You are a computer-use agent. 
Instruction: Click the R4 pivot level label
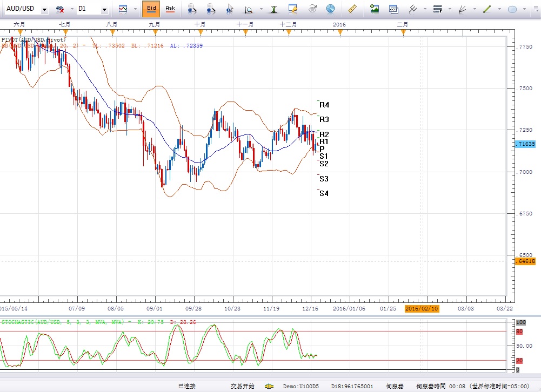tap(324, 105)
